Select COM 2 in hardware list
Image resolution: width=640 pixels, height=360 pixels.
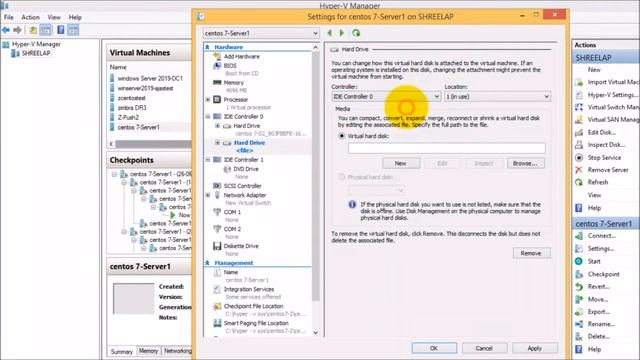232,229
